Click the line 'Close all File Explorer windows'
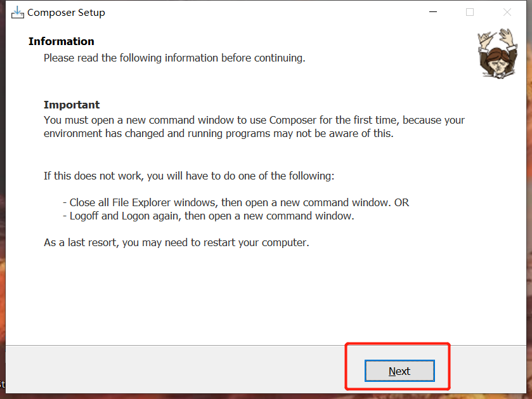532x399 pixels. coord(236,202)
